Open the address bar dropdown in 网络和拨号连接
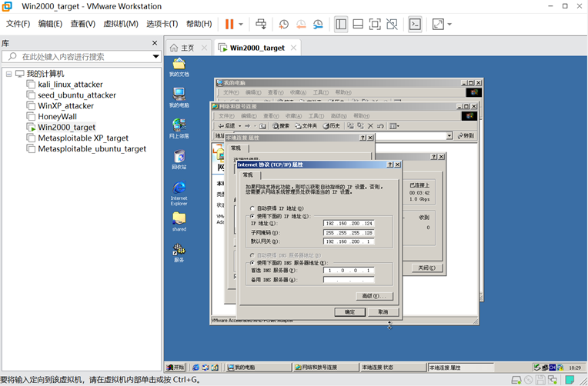The image size is (588, 386). click(x=449, y=135)
